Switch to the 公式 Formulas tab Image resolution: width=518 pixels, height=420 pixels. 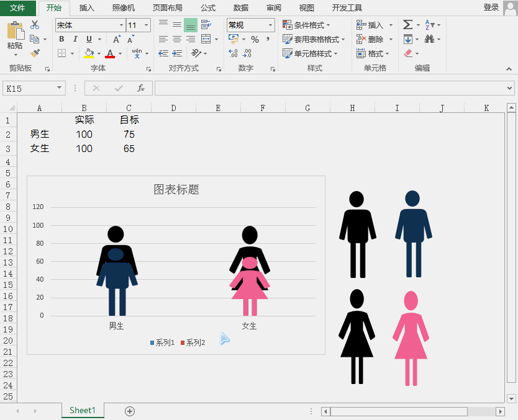coord(208,8)
